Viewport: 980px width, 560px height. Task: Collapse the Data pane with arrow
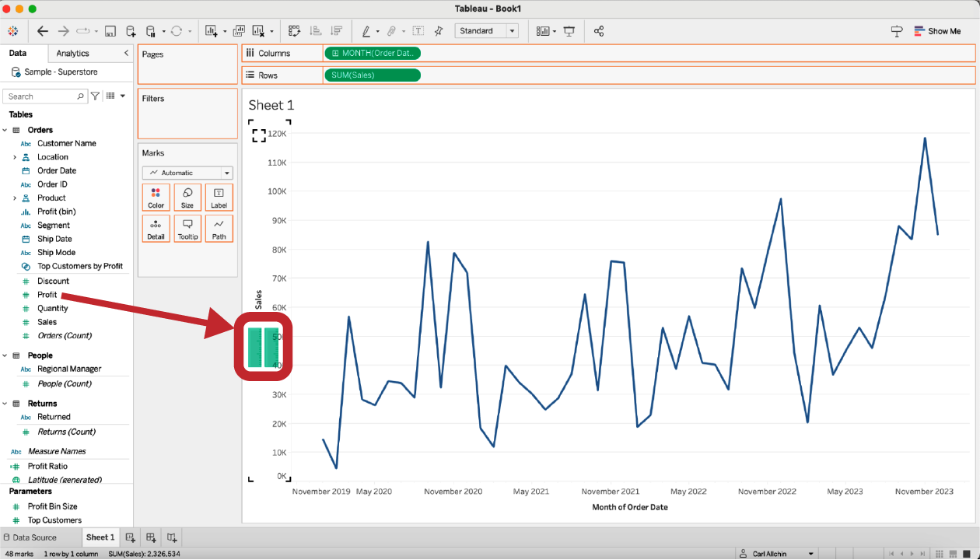click(x=126, y=53)
